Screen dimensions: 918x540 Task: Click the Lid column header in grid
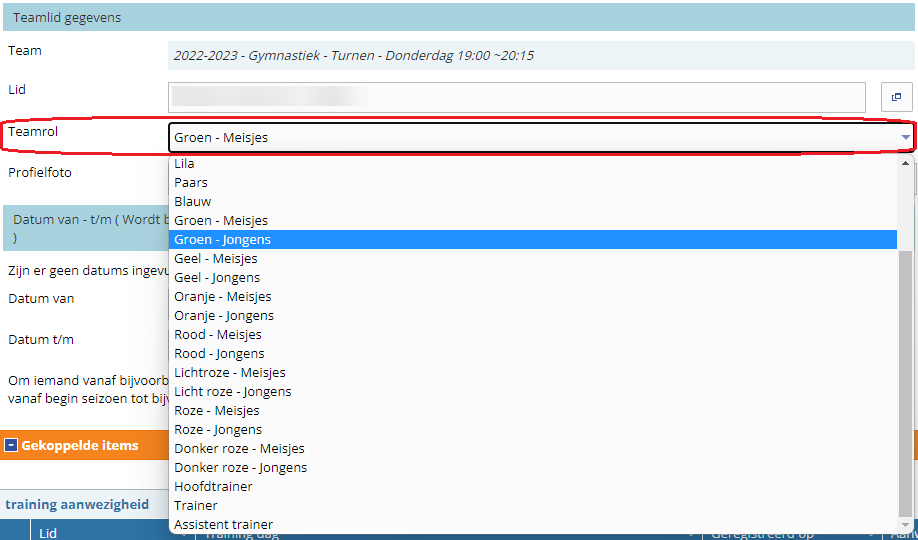[x=48, y=533]
